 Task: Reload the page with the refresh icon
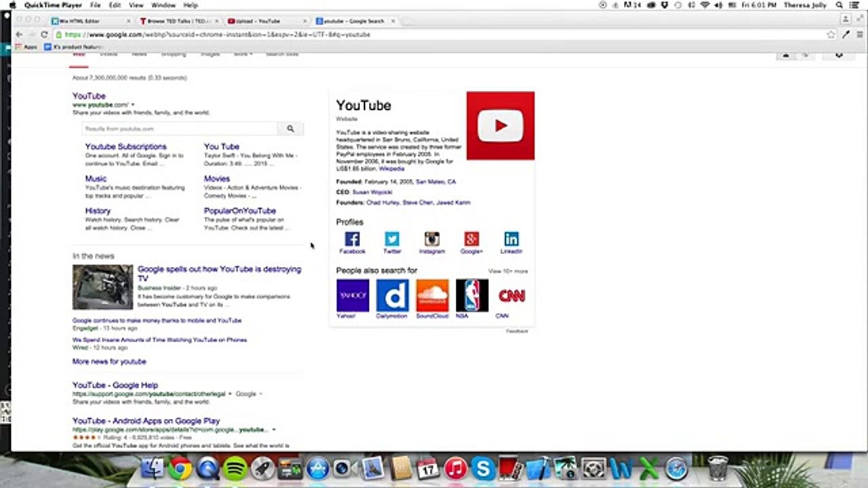(44, 35)
